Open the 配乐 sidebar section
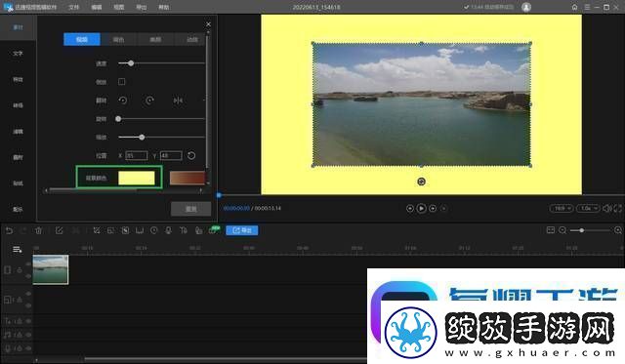Viewport: 625px width, 364px height. click(18, 209)
